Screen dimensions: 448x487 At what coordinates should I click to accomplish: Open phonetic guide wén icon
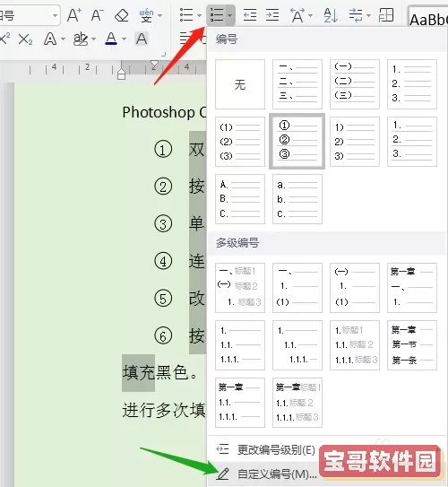(x=146, y=15)
